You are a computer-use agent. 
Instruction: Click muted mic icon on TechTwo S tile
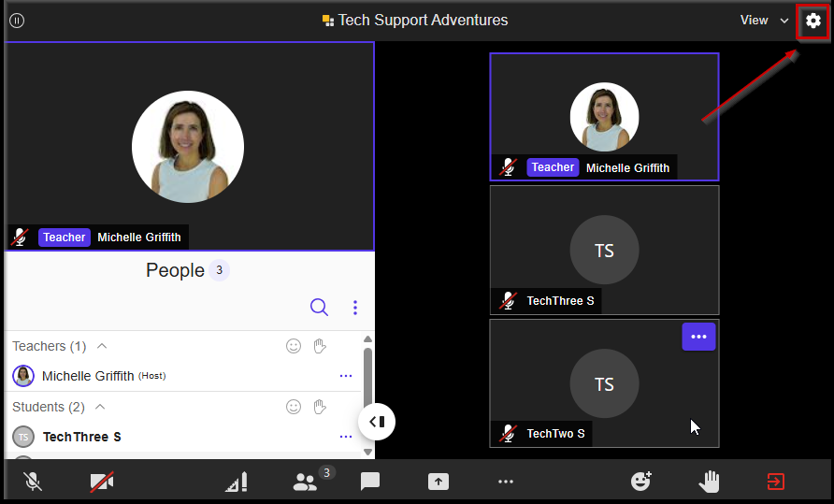(x=508, y=434)
